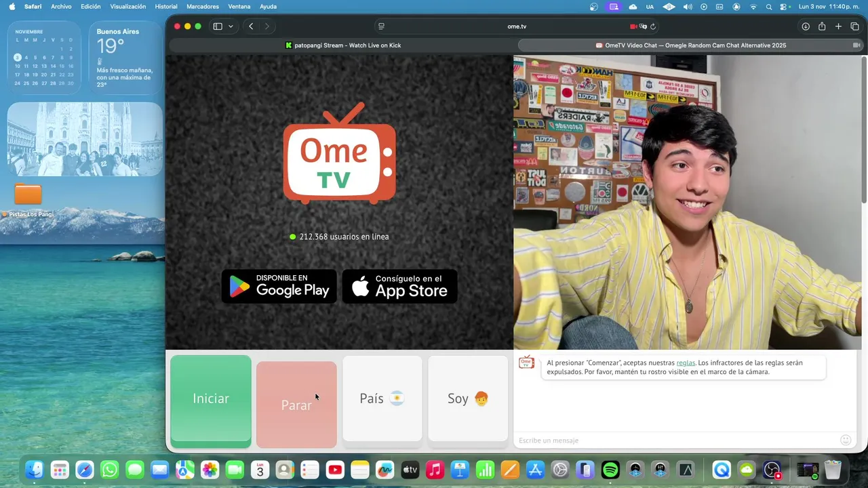
Task: Open System Settings from the Dock
Action: (x=560, y=470)
